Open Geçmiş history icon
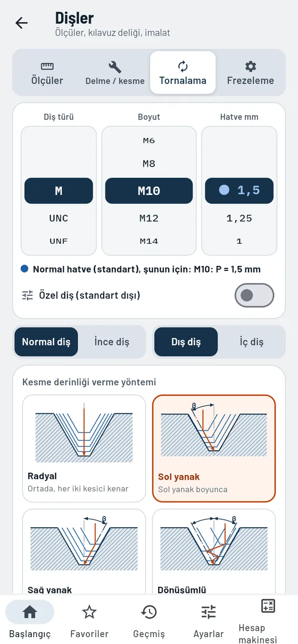This screenshot has height=644, width=298. (x=149, y=612)
